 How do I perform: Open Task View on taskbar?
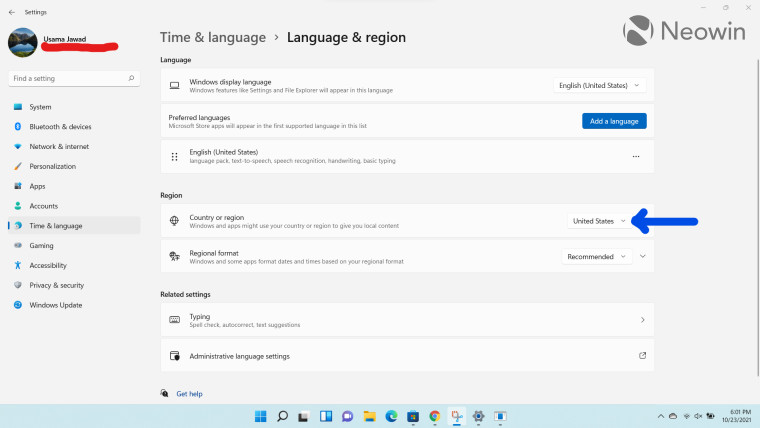(304, 416)
